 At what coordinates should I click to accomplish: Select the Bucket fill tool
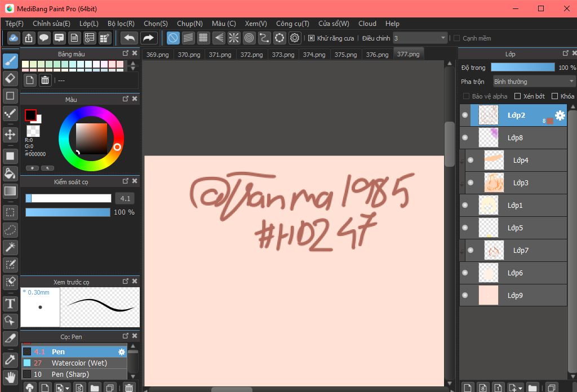coord(10,173)
